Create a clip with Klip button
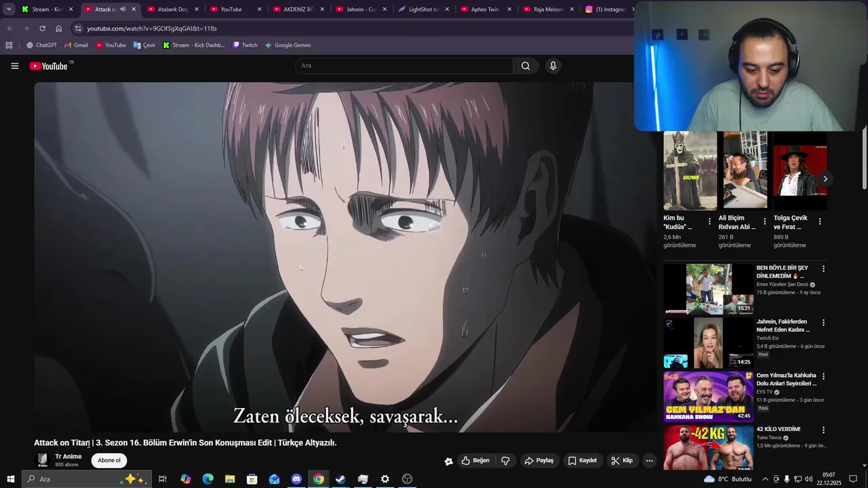868x488 pixels. [622, 460]
